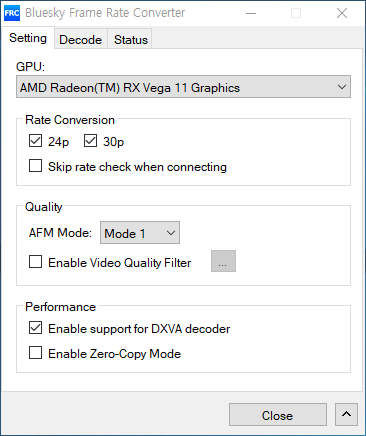Minimize the Bluesky Frame Rate Converter window
The height and width of the screenshot is (436, 366).
point(251,13)
